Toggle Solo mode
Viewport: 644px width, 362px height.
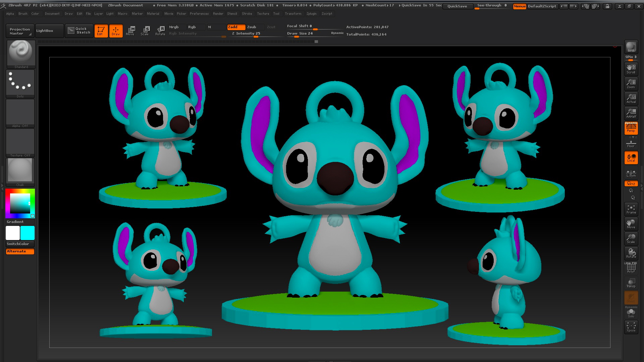click(x=631, y=313)
